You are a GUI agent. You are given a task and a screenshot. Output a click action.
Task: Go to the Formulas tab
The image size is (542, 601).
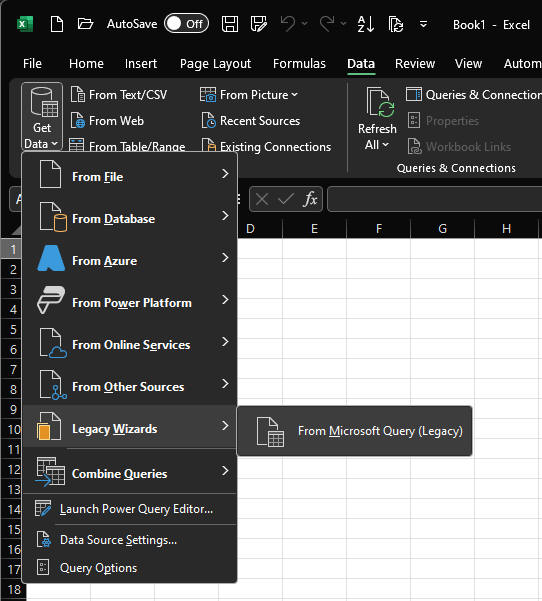299,64
